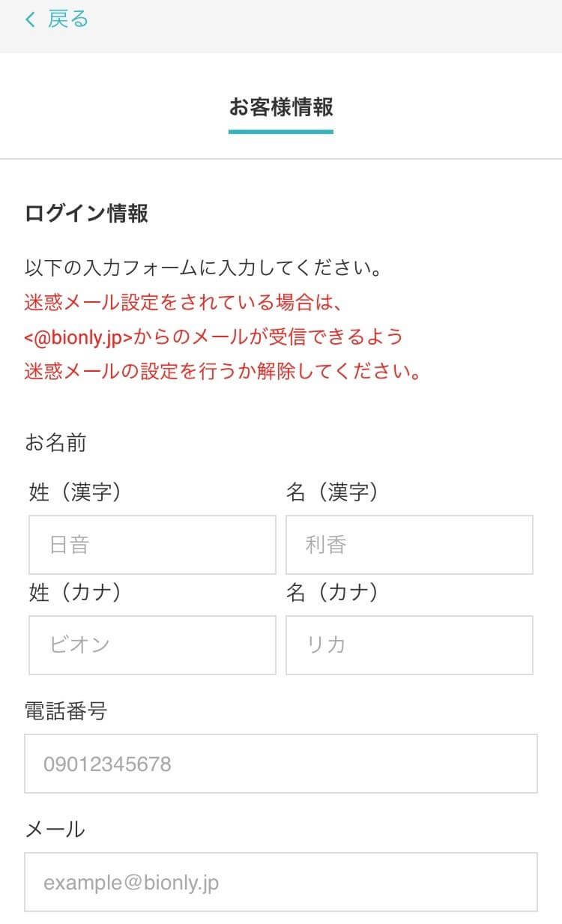Click the 名（カナ） field label

332,593
